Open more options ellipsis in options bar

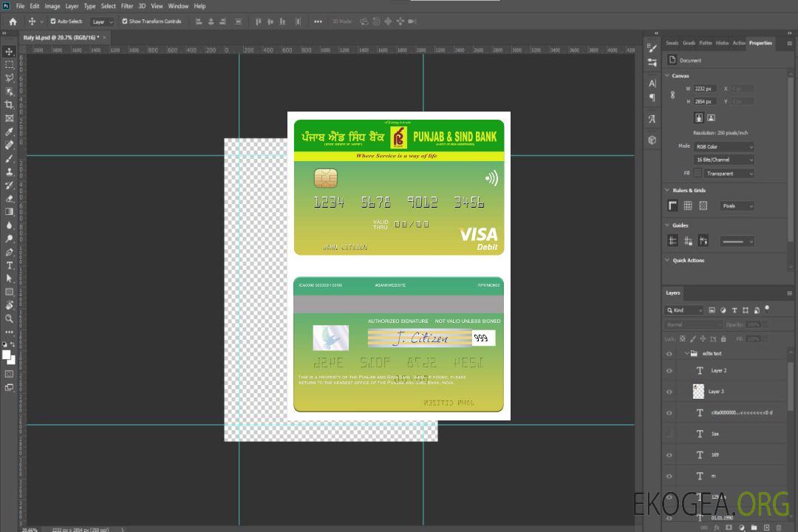(x=318, y=21)
